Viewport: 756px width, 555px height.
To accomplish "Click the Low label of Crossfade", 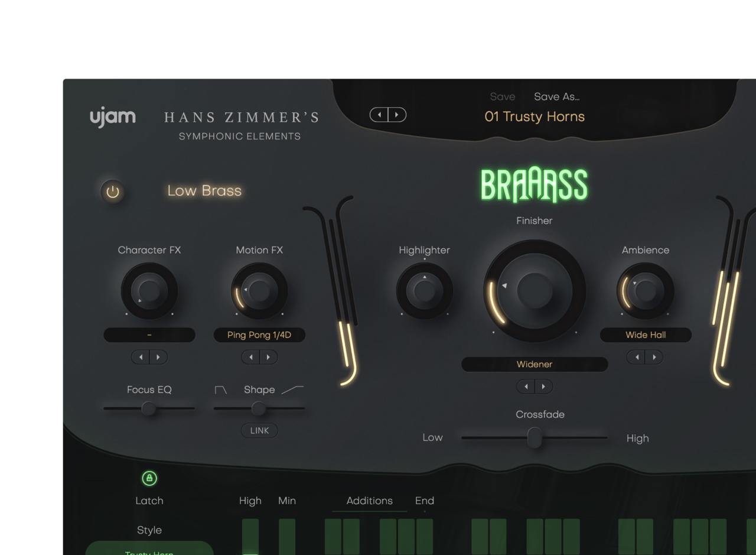I will (x=432, y=438).
